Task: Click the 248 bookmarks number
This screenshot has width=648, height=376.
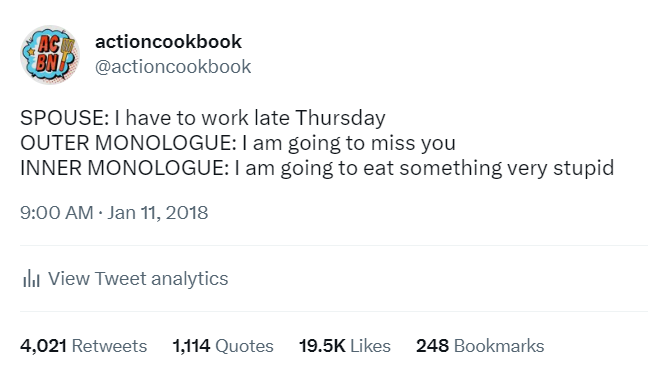Action: coord(432,346)
